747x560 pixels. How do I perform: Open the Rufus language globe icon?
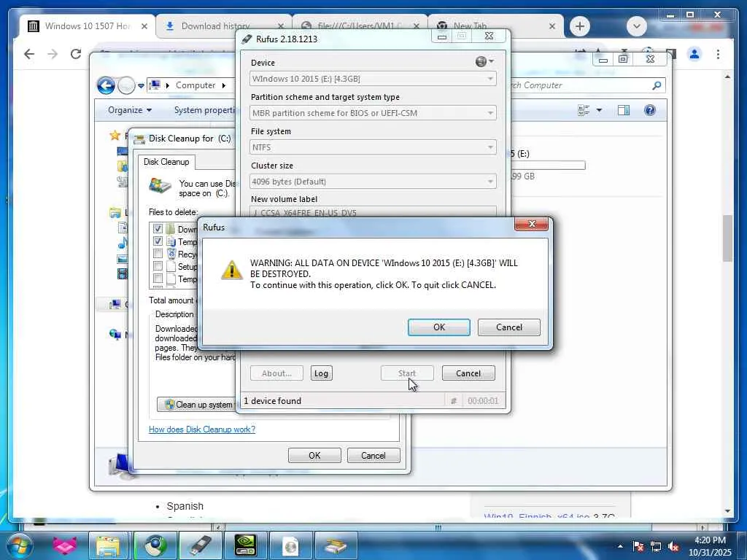tap(481, 61)
